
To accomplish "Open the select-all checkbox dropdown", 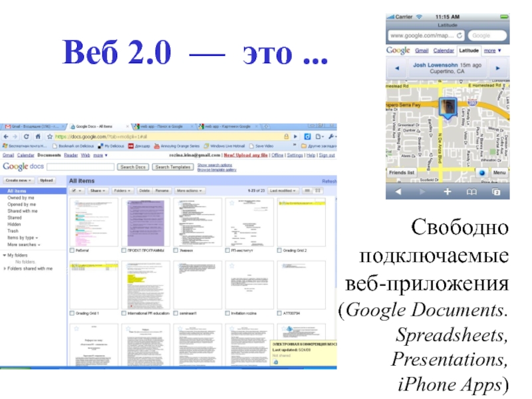I will (x=76, y=191).
